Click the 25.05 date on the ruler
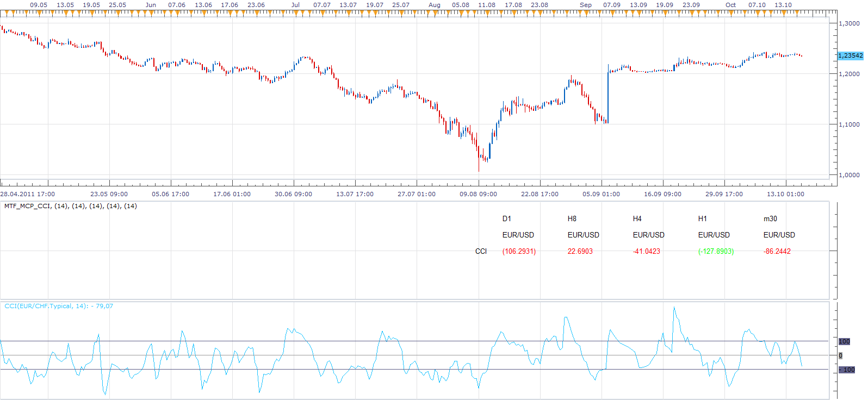 click(x=117, y=5)
